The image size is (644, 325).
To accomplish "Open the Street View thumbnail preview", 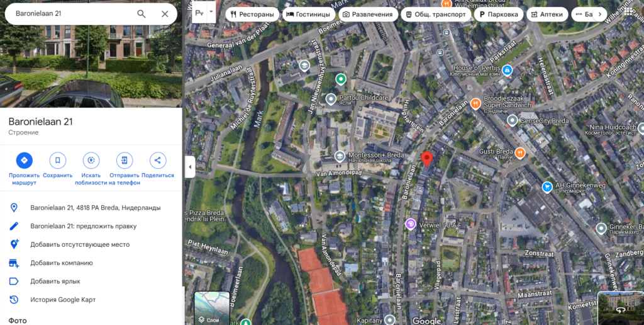I will [x=621, y=308].
